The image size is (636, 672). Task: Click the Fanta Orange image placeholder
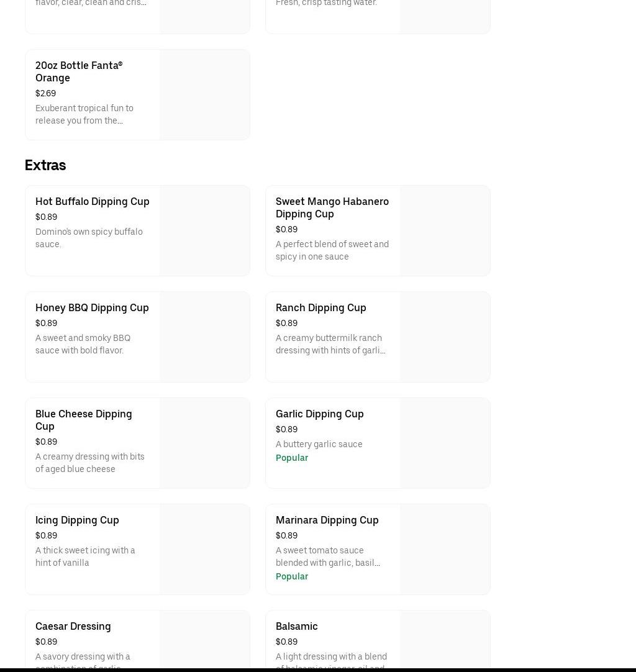[204, 94]
